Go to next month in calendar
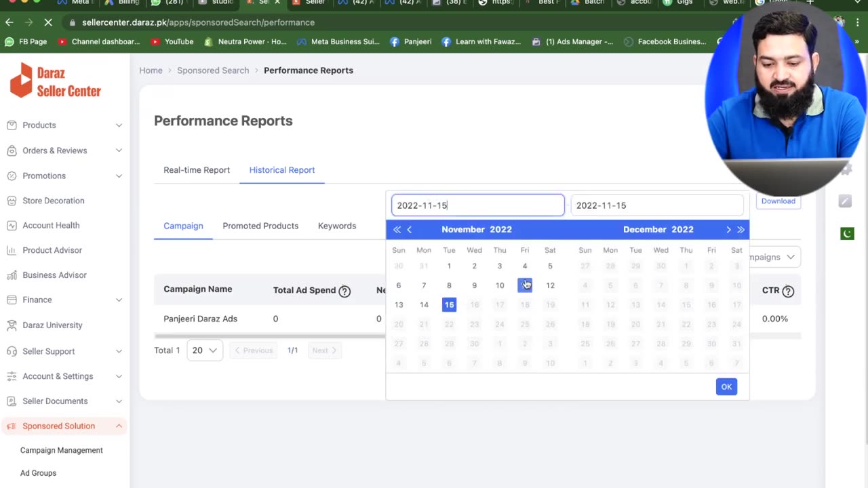The height and width of the screenshot is (488, 868). 728,230
